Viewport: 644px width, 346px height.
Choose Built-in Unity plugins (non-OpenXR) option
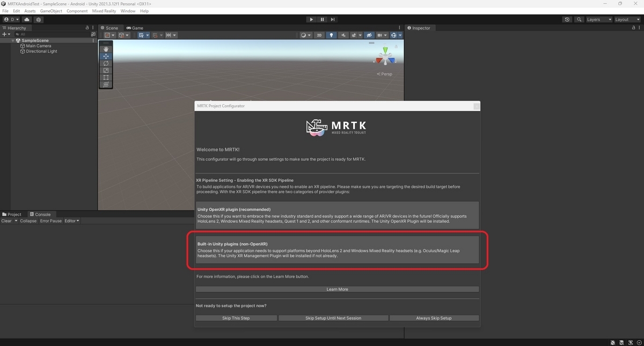[337, 249]
